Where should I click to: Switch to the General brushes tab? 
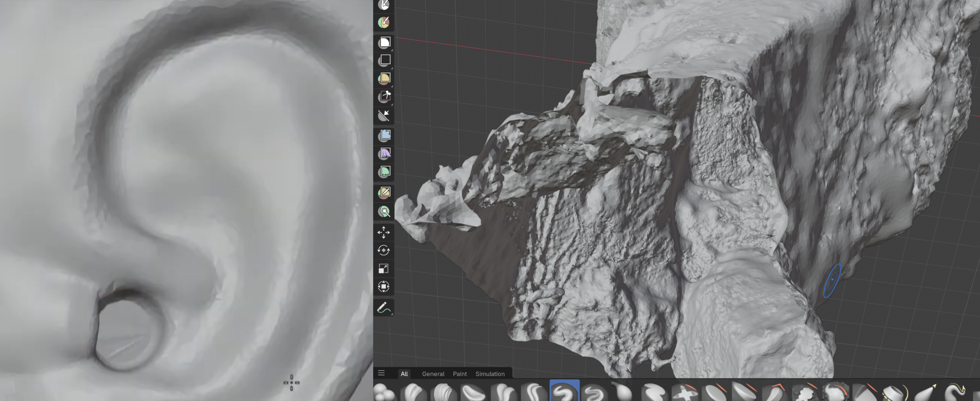(x=433, y=374)
